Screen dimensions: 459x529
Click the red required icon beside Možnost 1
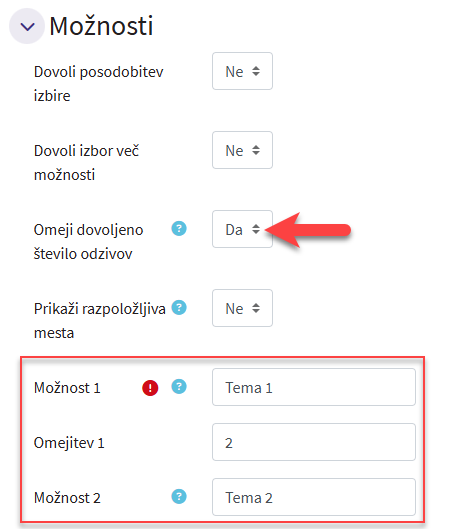pyautogui.click(x=150, y=388)
